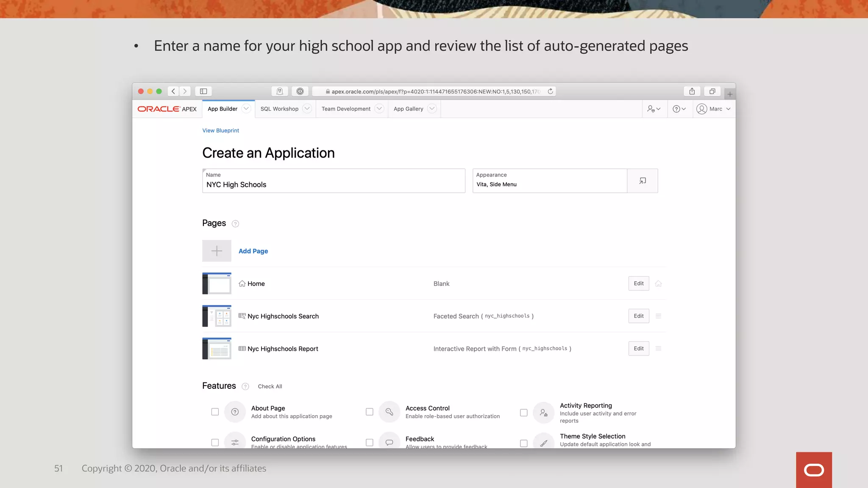Viewport: 868px width, 488px height.
Task: Click the ghost privacy extension icon
Action: (x=280, y=91)
